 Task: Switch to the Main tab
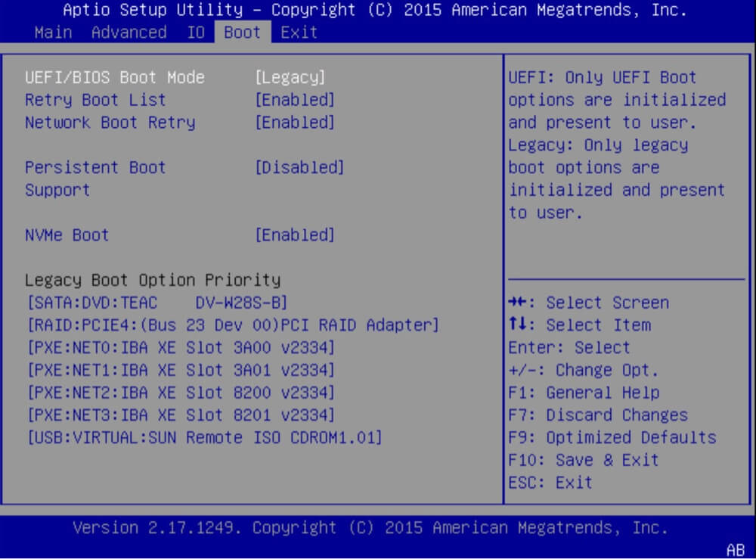click(x=52, y=32)
